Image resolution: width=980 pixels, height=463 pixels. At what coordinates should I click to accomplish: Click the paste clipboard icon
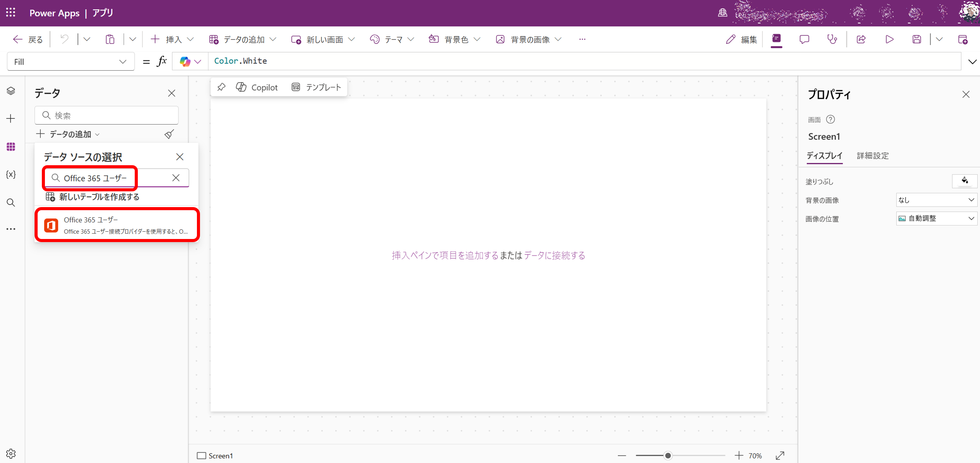(110, 39)
